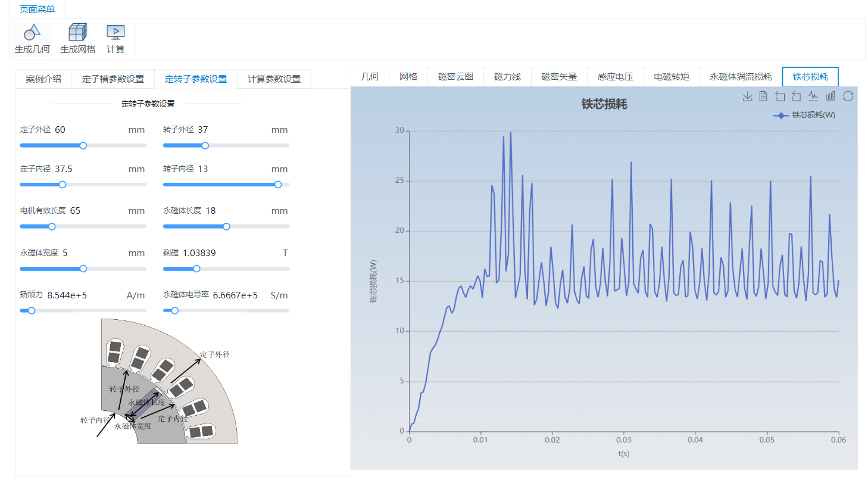Click the 生成几何 generate geometry icon
This screenshot has width=868, height=483.
point(32,33)
